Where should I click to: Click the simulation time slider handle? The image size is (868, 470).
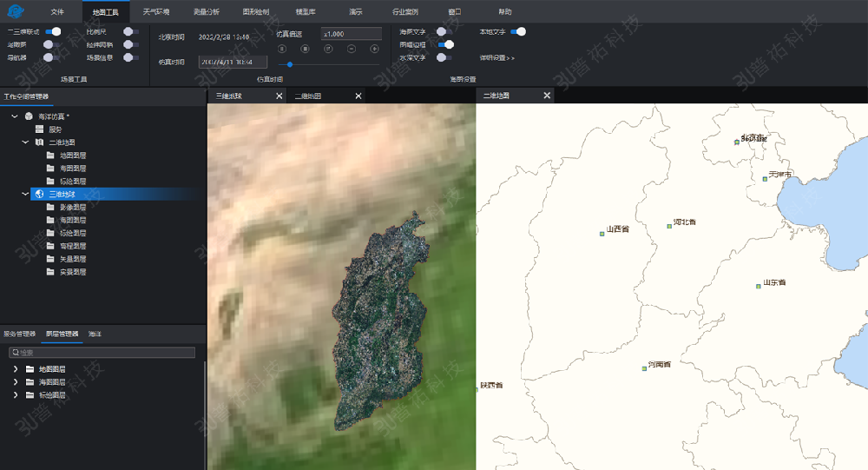pos(289,64)
